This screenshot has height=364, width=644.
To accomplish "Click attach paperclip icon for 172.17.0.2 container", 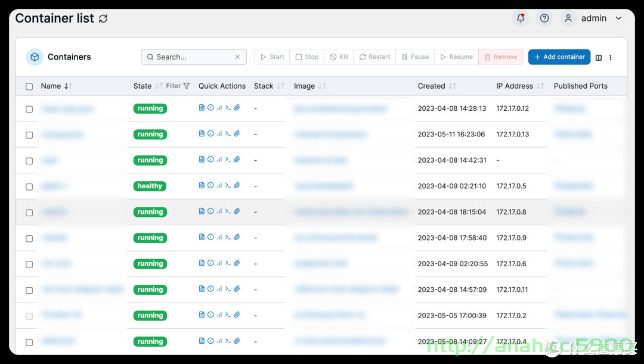I will tap(237, 315).
